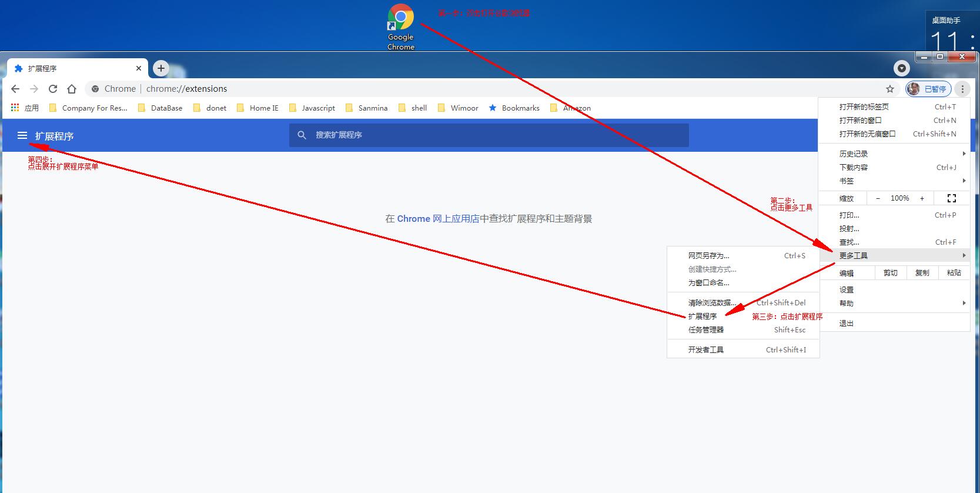Click the browser back arrow
This screenshot has height=493, width=980.
(15, 89)
